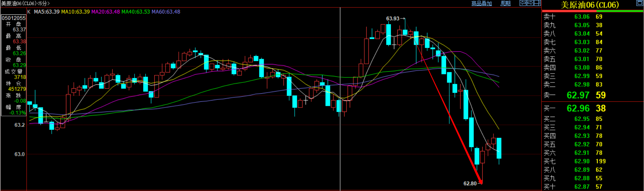Viewport: 644px width, 191px height.
Task: Click the MA60 indicator label
Action: tap(166, 12)
